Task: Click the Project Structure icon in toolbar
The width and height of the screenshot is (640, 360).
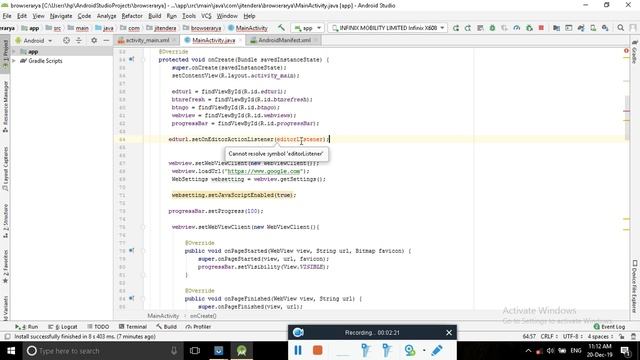Action: pyautogui.click(x=556, y=28)
